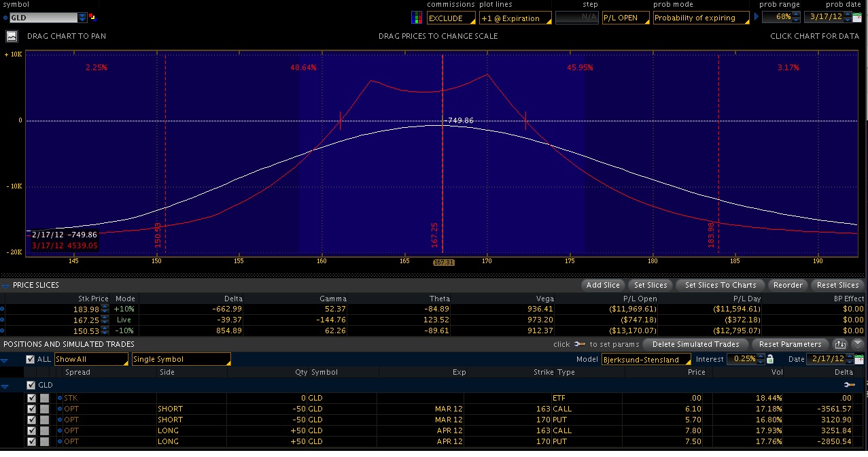Click Set Slices To Charts button
The height and width of the screenshot is (457, 868).
pyautogui.click(x=721, y=285)
